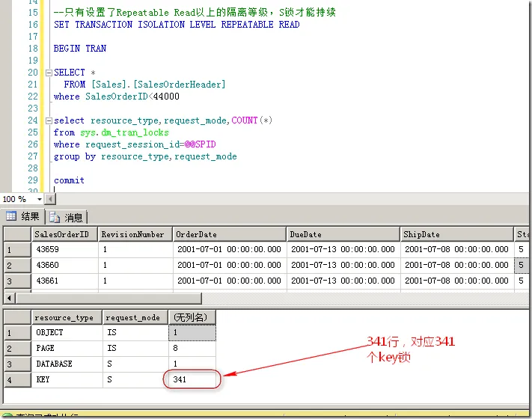The image size is (532, 419).
Task: Click the select-all corner cell of locks grid
Action: 16,317
